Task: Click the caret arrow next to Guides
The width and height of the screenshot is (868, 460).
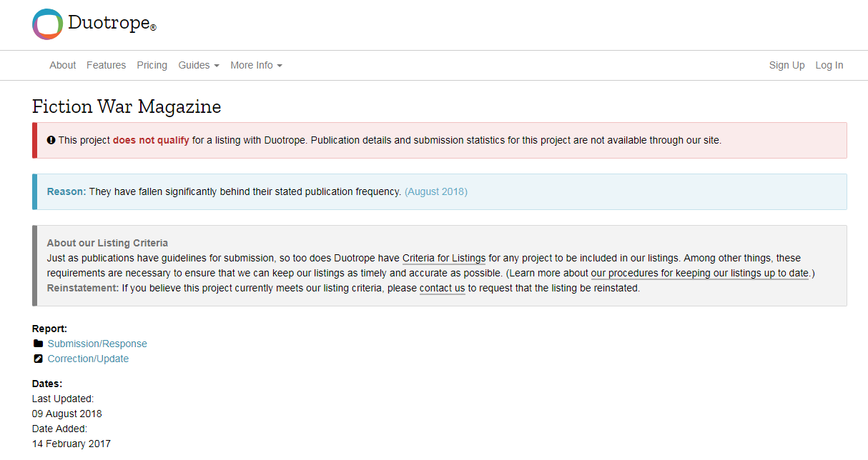Action: pyautogui.click(x=217, y=66)
